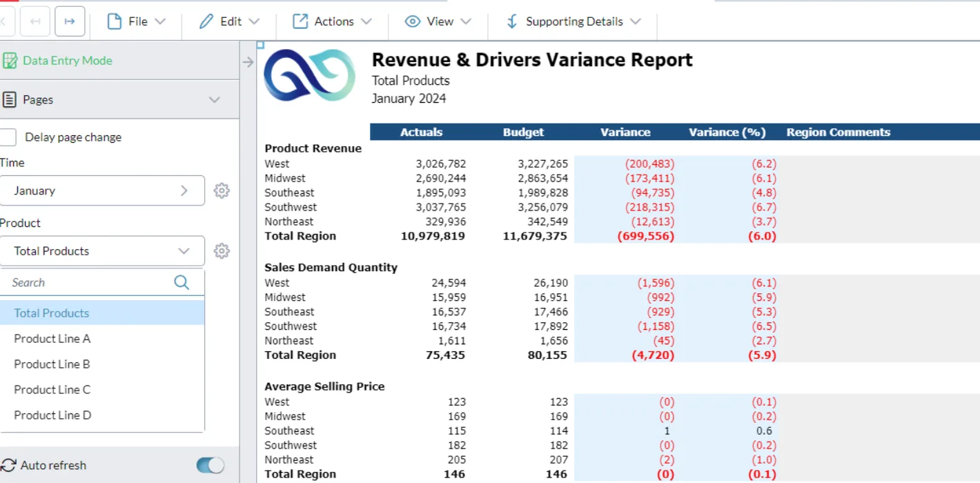
Task: Close the Total Products dropdown
Action: (x=102, y=251)
